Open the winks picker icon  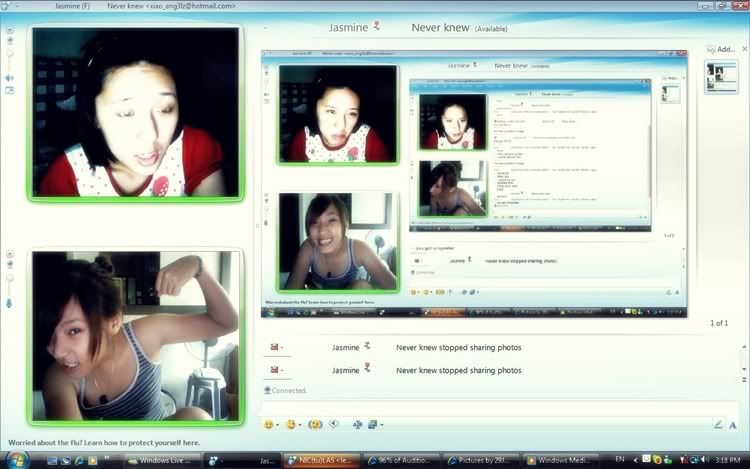click(290, 425)
